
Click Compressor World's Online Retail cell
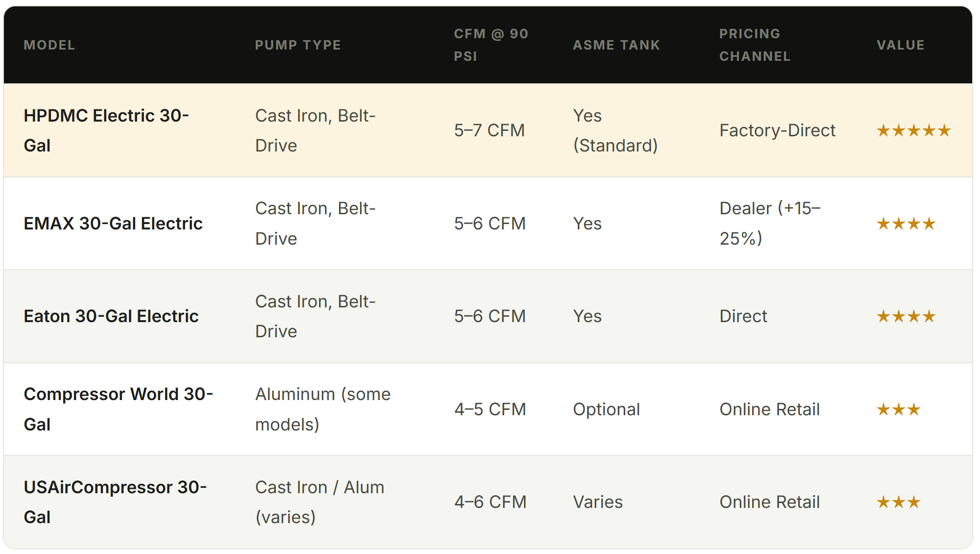[770, 409]
